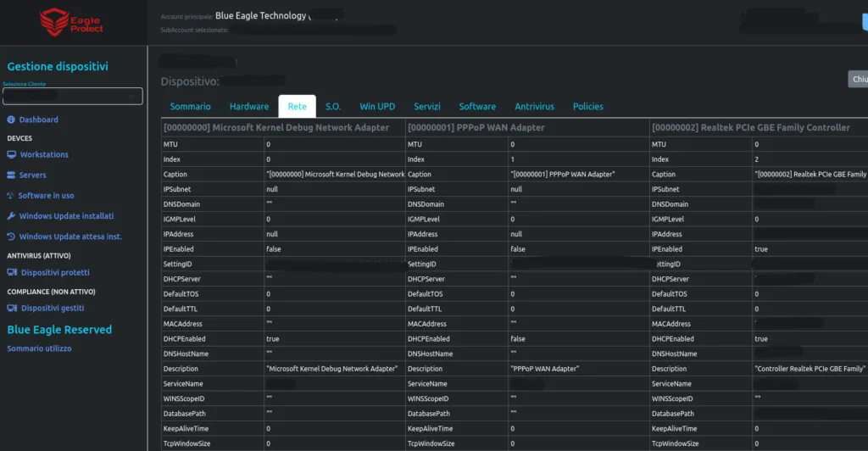Click IPEnabled true value for Realtek adapter
868x451 pixels.
[x=761, y=249]
